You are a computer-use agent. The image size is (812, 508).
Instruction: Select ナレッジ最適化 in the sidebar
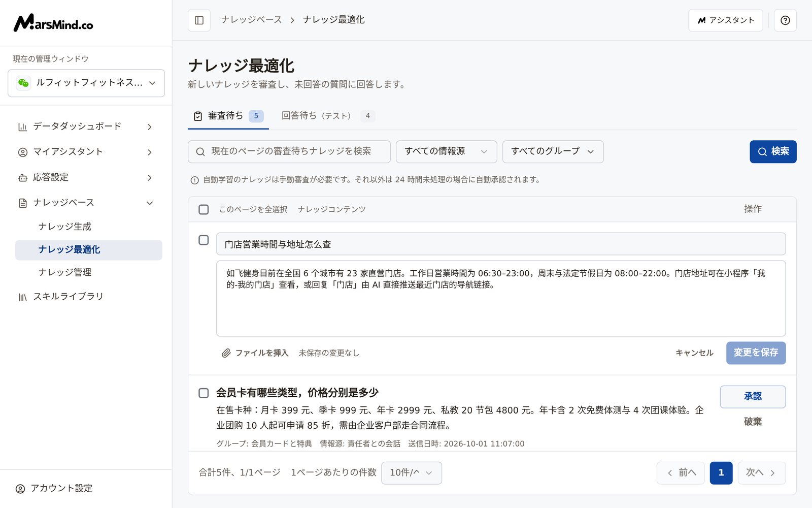(89, 250)
